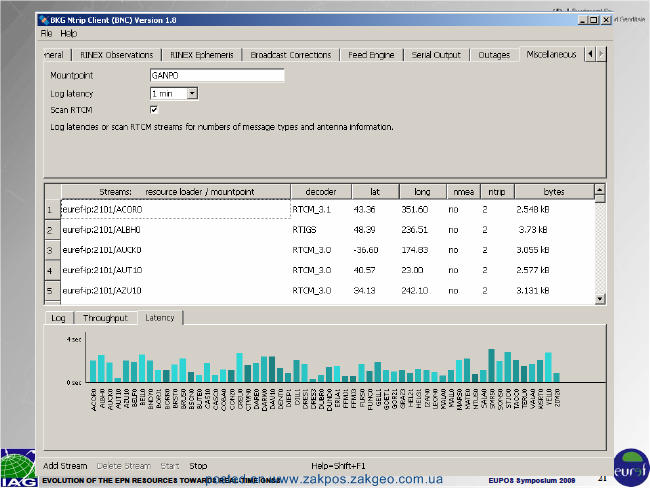This screenshot has height=488, width=650.
Task: Click the Mountpoint input field
Action: point(217,75)
